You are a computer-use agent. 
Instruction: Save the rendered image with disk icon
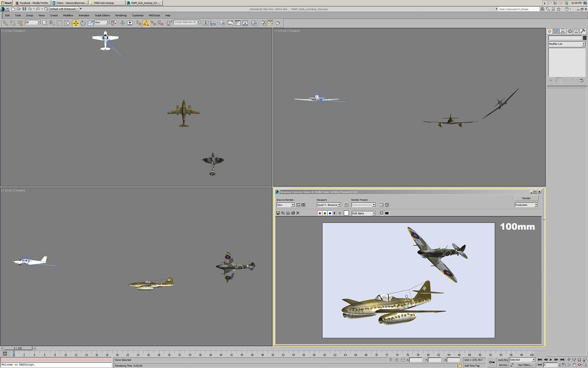click(278, 213)
